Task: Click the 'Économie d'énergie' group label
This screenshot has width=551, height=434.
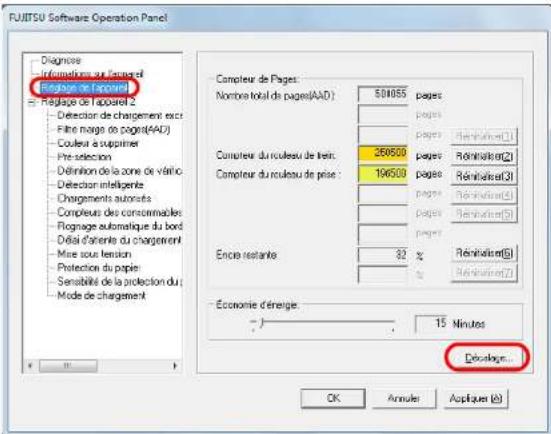Action: (257, 305)
